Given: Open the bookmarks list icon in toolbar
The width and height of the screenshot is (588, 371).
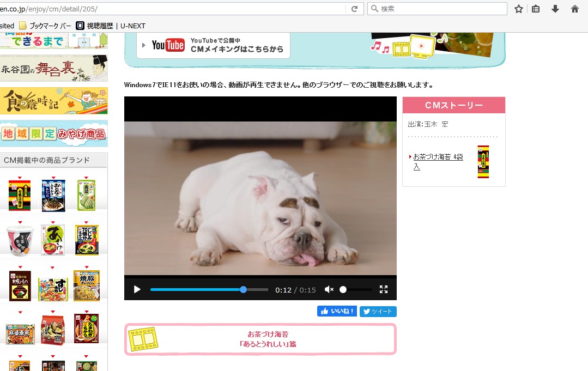Looking at the screenshot, I should pyautogui.click(x=536, y=9).
